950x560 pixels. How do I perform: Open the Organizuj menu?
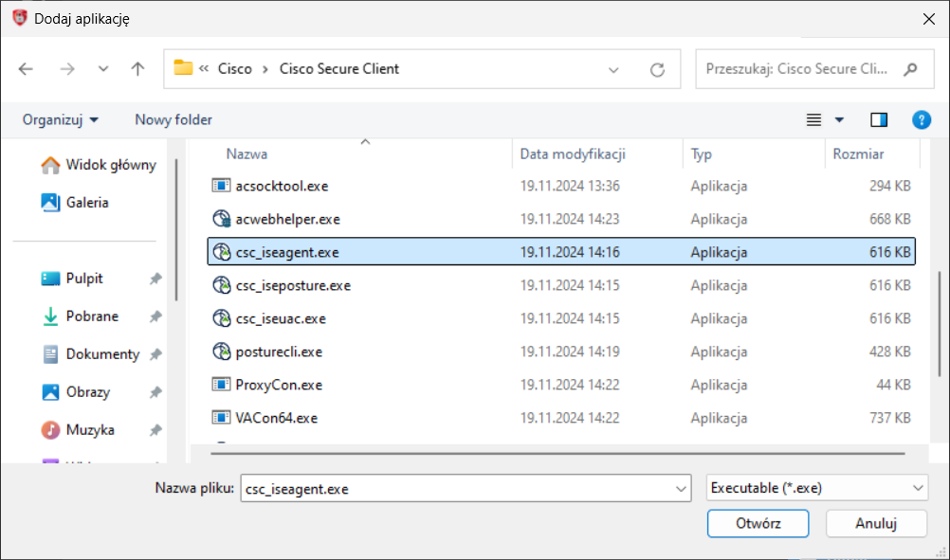coord(61,119)
